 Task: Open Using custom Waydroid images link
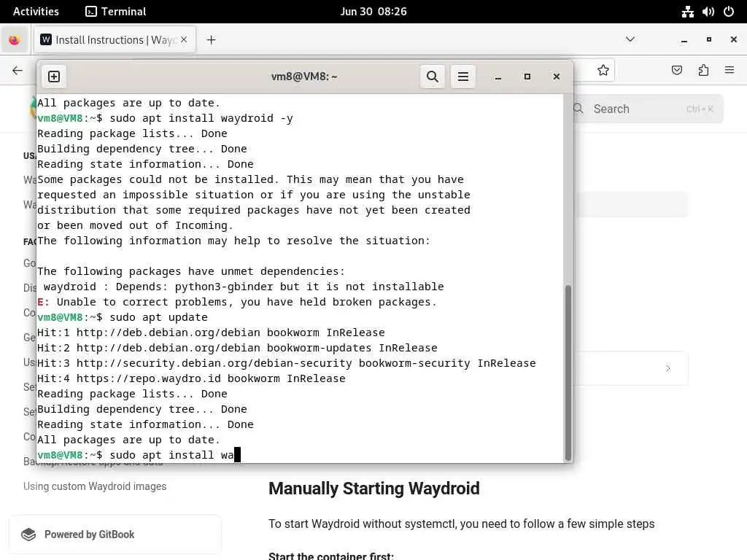[x=95, y=486]
